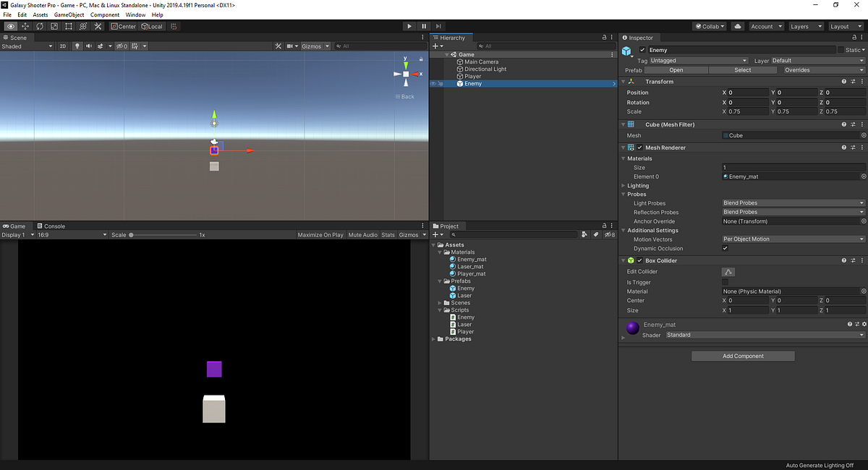Select the Move tool

coord(25,26)
